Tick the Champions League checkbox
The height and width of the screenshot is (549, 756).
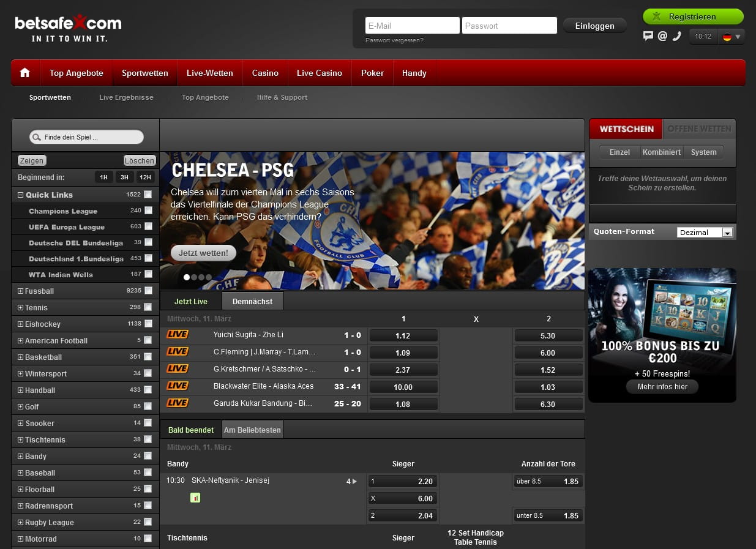148,211
